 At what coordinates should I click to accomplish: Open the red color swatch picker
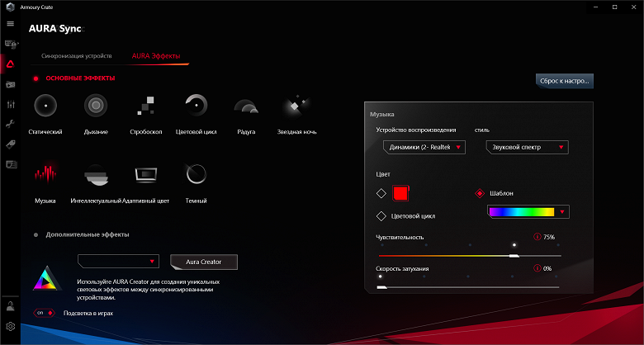pos(401,193)
